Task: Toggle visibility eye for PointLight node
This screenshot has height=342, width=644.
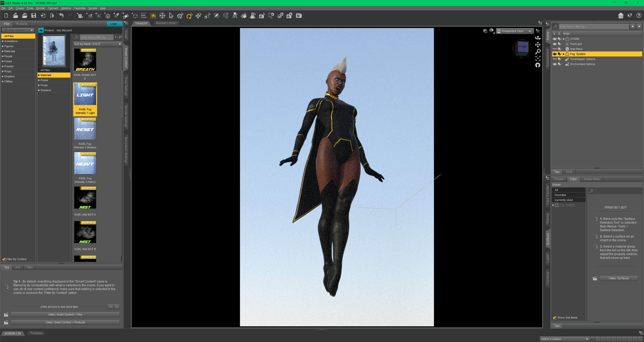Action: click(x=554, y=44)
